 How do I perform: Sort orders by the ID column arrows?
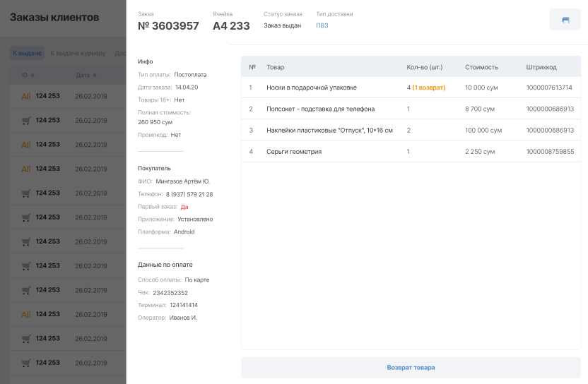click(x=33, y=75)
